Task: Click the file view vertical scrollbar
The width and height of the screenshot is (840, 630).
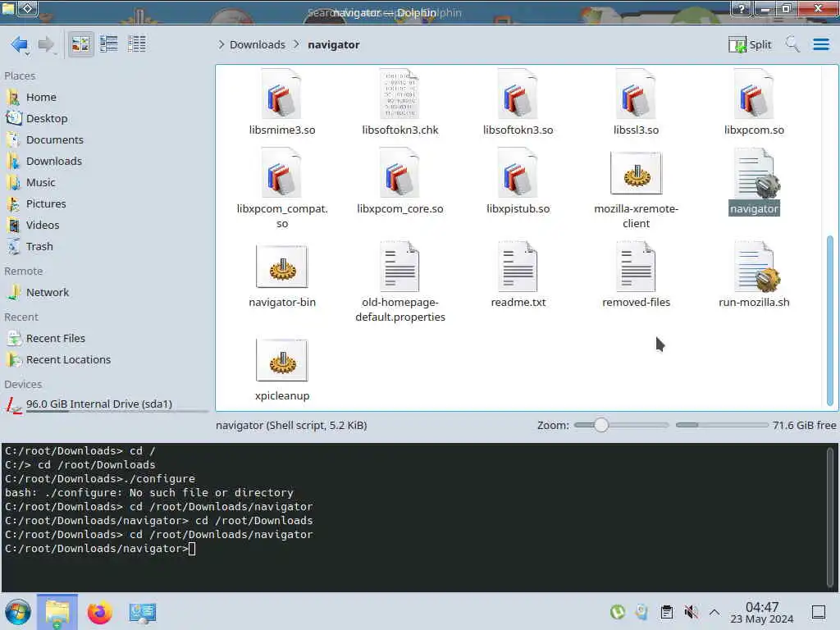Action: [830, 320]
